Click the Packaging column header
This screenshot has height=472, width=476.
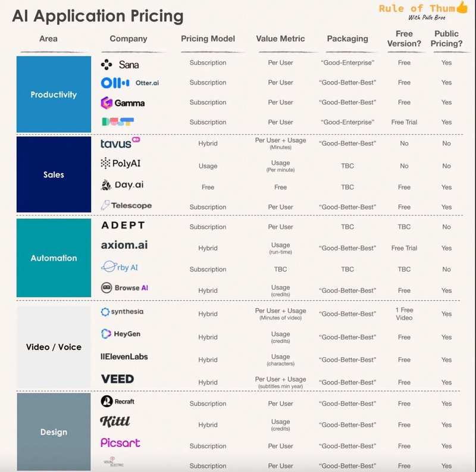[x=347, y=39]
